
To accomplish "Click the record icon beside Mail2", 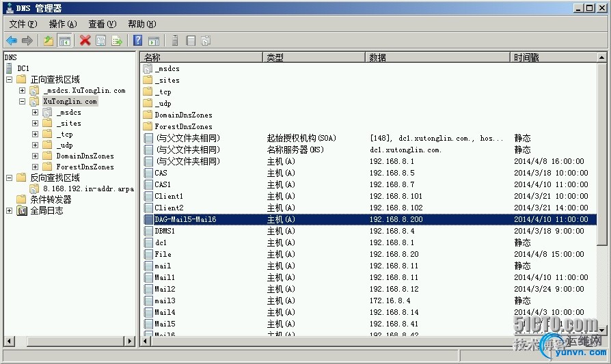I will click(148, 289).
